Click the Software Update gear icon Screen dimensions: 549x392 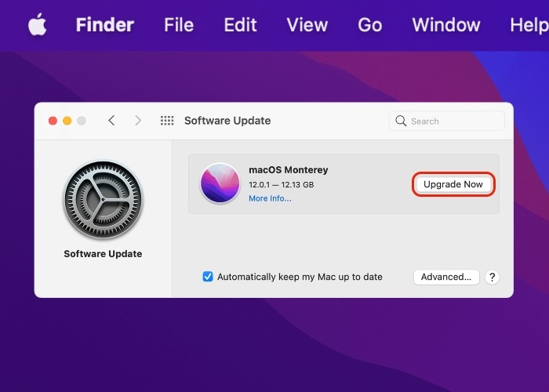point(102,200)
